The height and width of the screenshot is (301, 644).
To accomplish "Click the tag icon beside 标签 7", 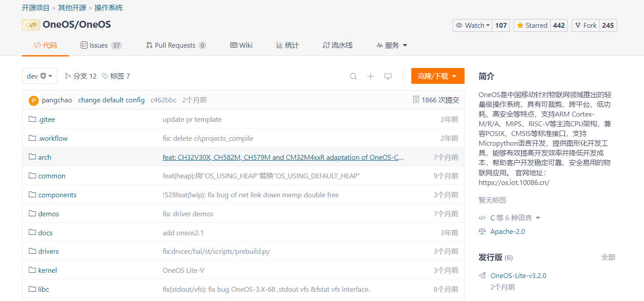I will [105, 76].
